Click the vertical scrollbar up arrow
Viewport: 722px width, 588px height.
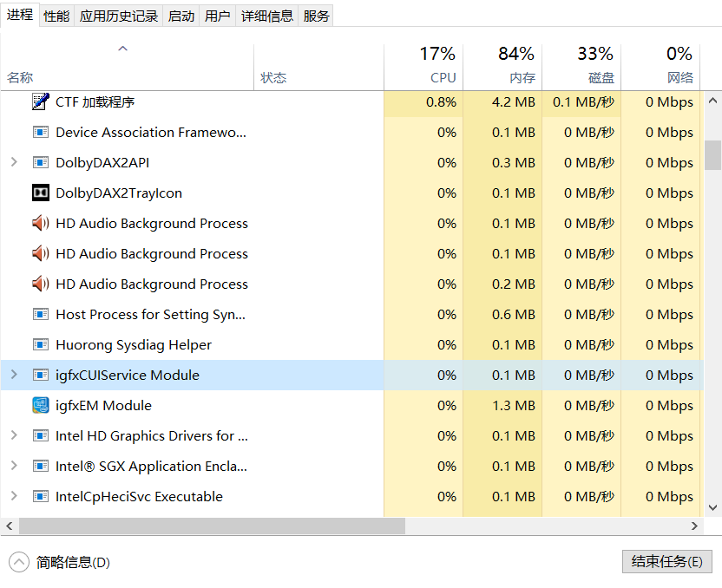point(712,101)
